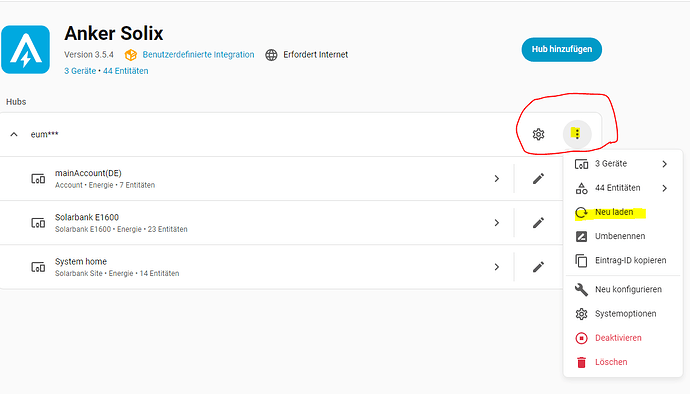Edit the mainAccount(DE) device with pencil
Image resolution: width=690 pixels, height=394 pixels.
(538, 178)
